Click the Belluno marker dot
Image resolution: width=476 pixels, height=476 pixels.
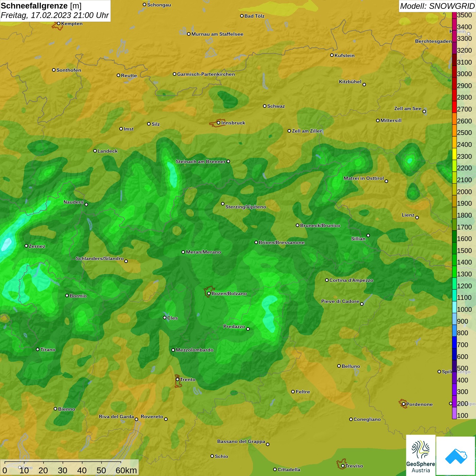click(339, 366)
